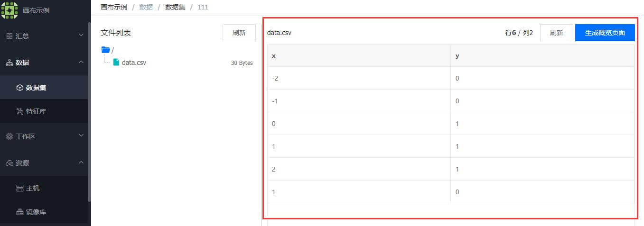Click 刷新 button beside 文件列表
Viewport: 644px width, 226px height.
[x=239, y=33]
